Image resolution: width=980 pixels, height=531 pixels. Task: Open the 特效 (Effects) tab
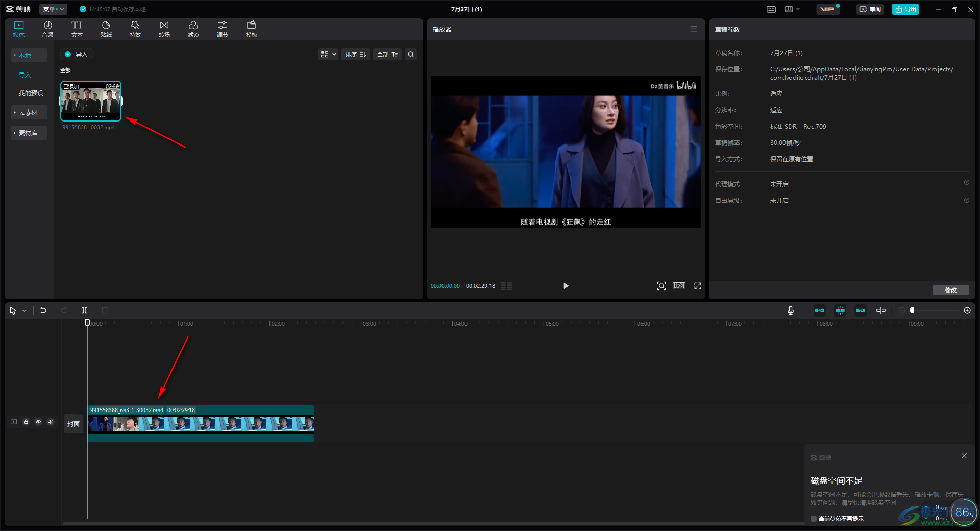pyautogui.click(x=135, y=29)
